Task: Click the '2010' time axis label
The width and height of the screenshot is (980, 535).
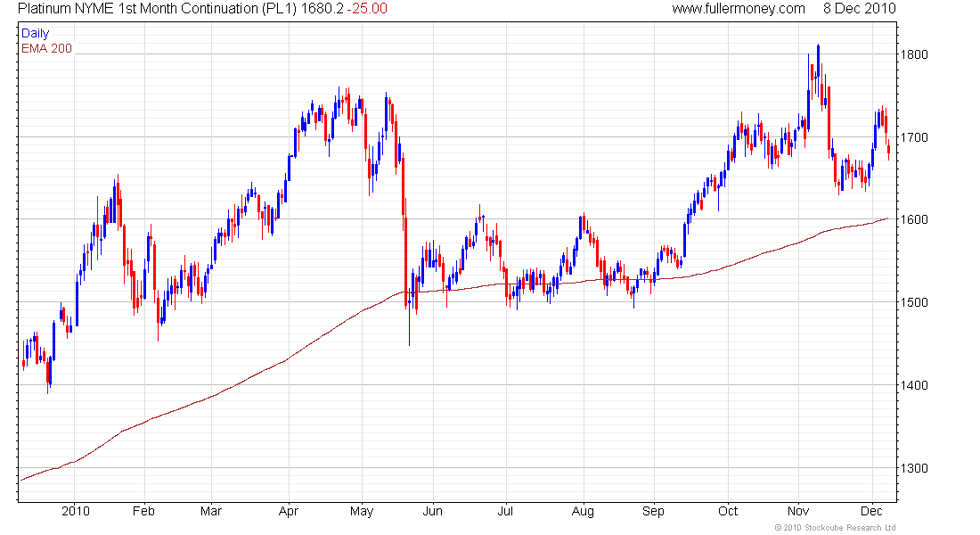Action: (x=76, y=511)
